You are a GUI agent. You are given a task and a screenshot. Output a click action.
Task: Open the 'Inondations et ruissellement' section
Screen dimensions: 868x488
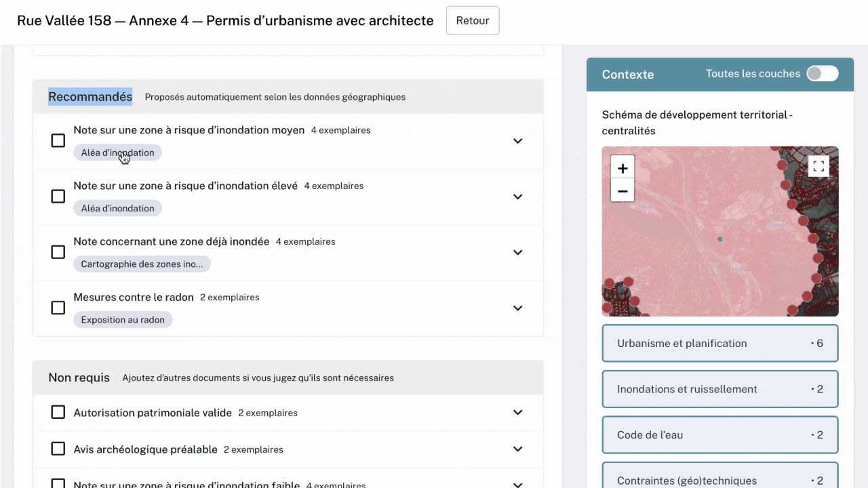pyautogui.click(x=719, y=389)
